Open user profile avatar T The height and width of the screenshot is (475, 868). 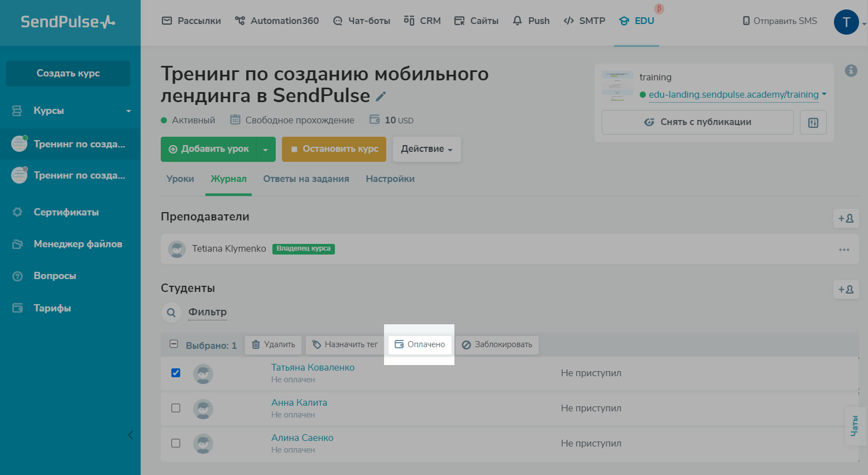(x=846, y=22)
